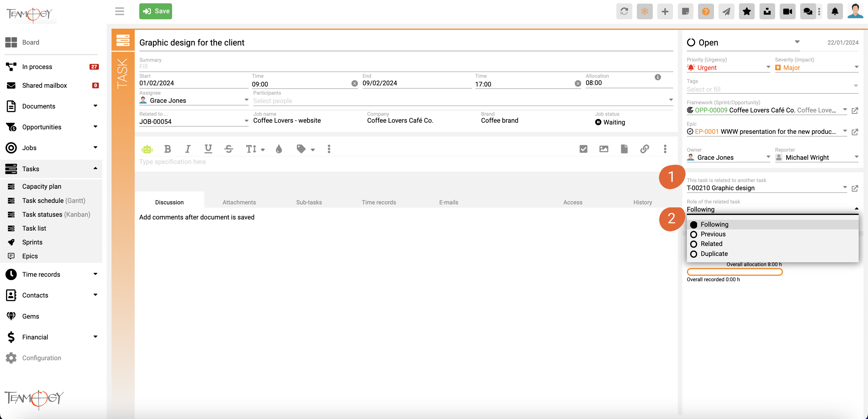Click the plus add-new icon
868x419 pixels.
[665, 11]
